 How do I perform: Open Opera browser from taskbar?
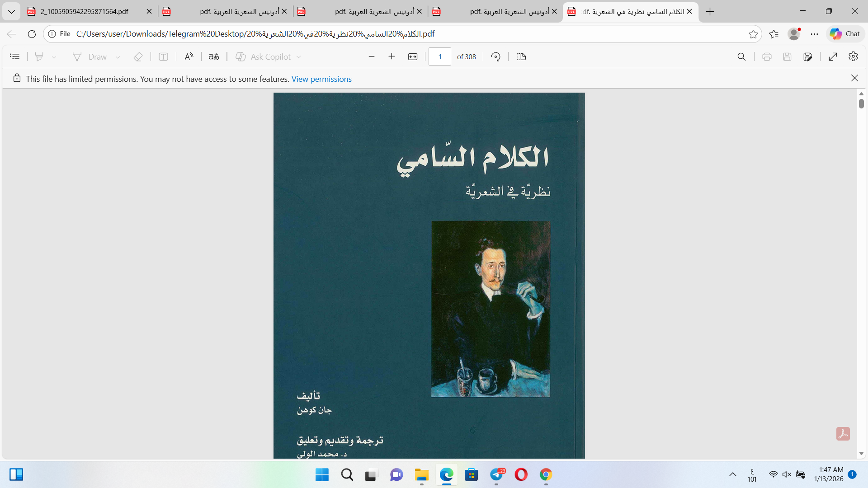[521, 474]
